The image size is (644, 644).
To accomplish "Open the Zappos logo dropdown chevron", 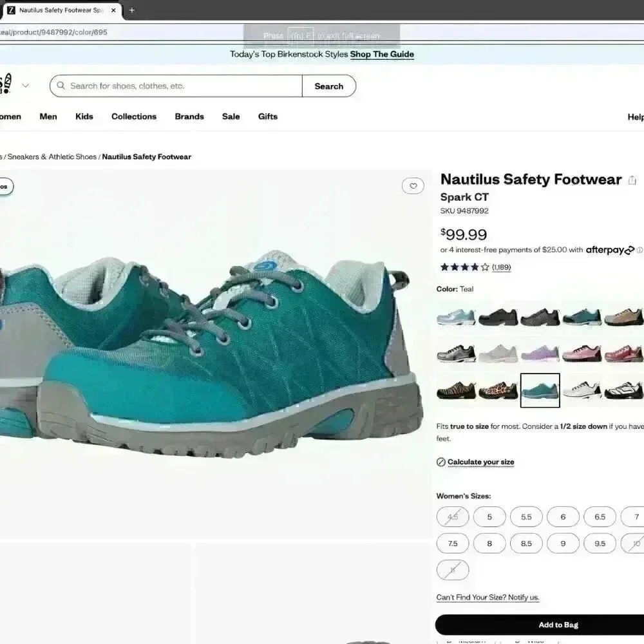I will (26, 86).
